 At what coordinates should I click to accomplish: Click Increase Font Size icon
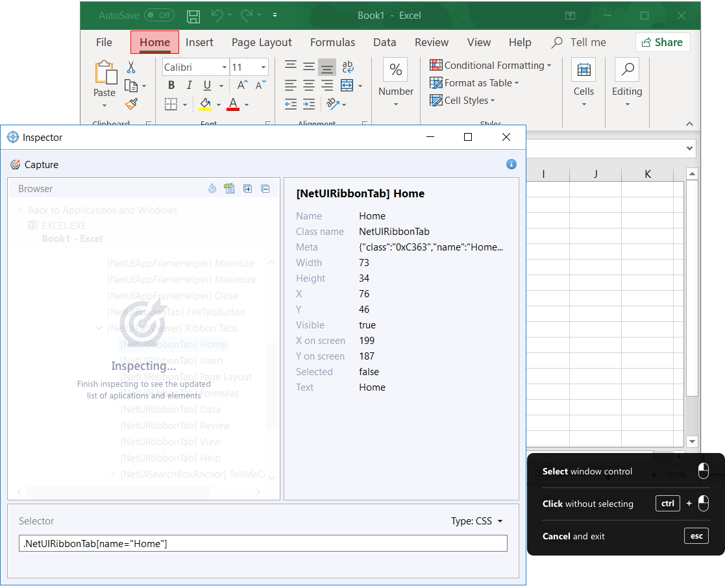point(242,86)
